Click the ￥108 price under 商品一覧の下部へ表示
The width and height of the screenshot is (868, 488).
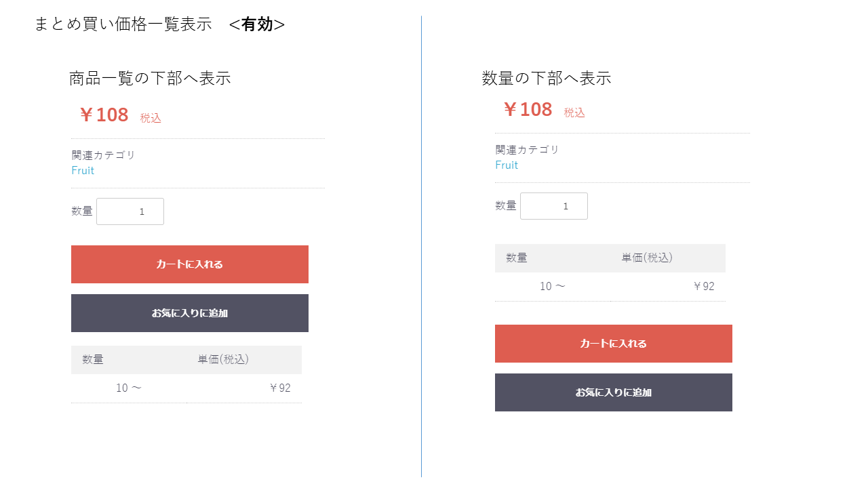pos(104,115)
